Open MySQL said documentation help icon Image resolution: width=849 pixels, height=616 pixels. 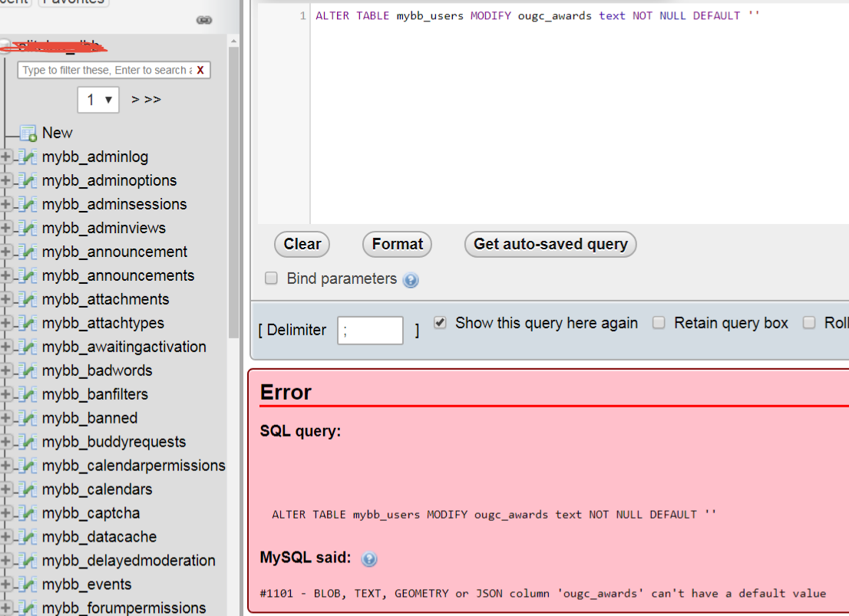(x=369, y=558)
